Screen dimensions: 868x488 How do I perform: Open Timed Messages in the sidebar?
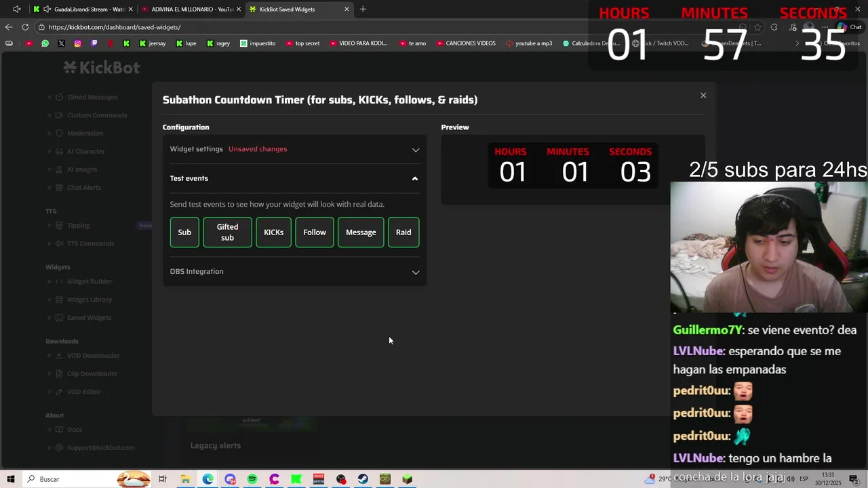pos(92,97)
